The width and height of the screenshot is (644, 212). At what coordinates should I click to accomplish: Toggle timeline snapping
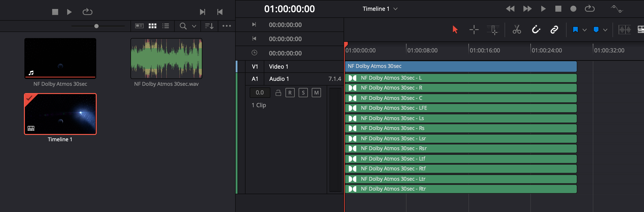[536, 30]
